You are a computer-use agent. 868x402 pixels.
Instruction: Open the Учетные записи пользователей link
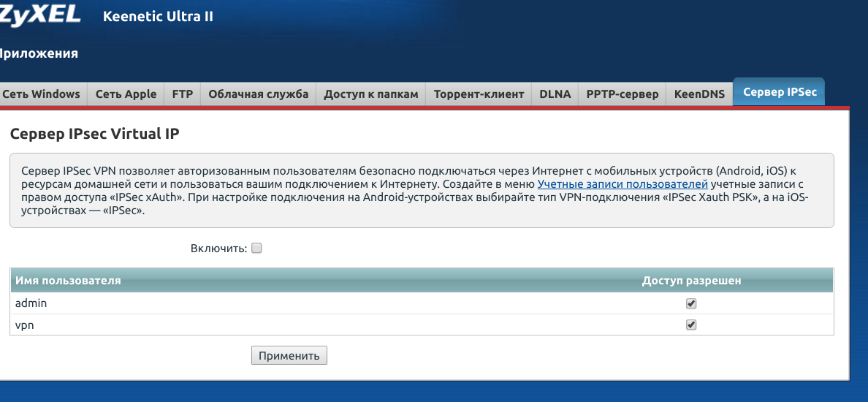point(623,184)
